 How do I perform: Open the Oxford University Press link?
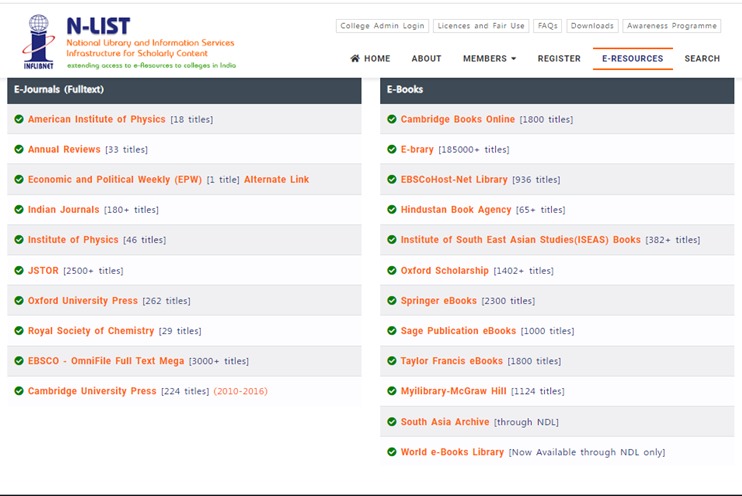[83, 301]
